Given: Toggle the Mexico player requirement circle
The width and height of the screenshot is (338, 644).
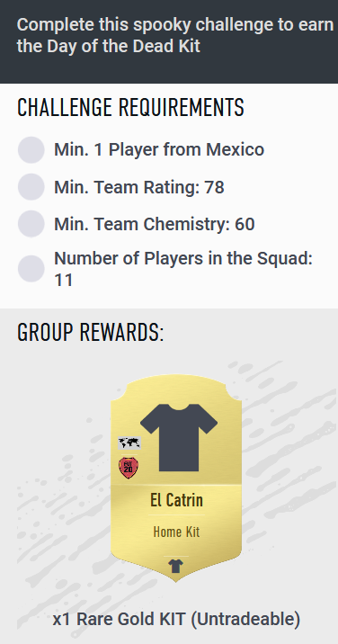Looking at the screenshot, I should click(31, 150).
